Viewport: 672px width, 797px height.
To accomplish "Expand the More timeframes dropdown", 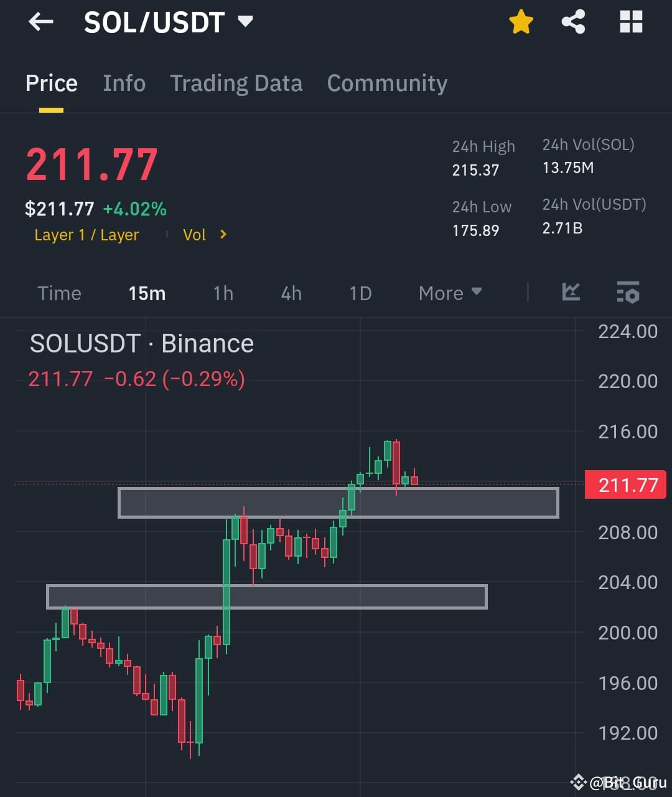I will click(450, 293).
